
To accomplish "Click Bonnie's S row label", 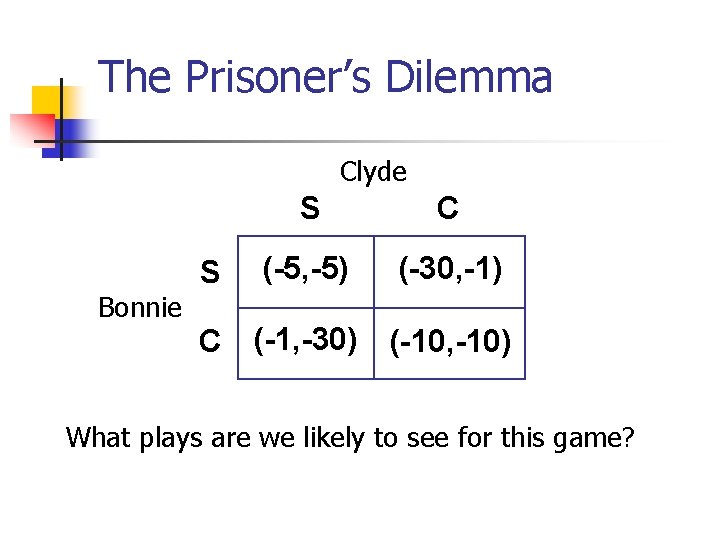I will click(210, 271).
